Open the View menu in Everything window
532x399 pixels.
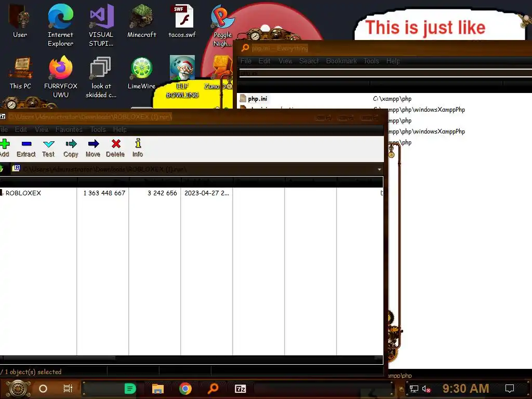[x=285, y=61]
